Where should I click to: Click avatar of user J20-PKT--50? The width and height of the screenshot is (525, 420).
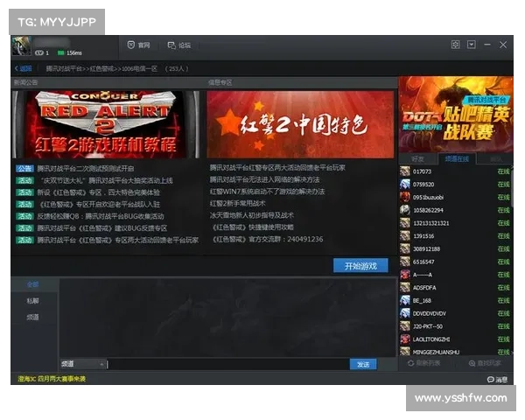click(405, 326)
